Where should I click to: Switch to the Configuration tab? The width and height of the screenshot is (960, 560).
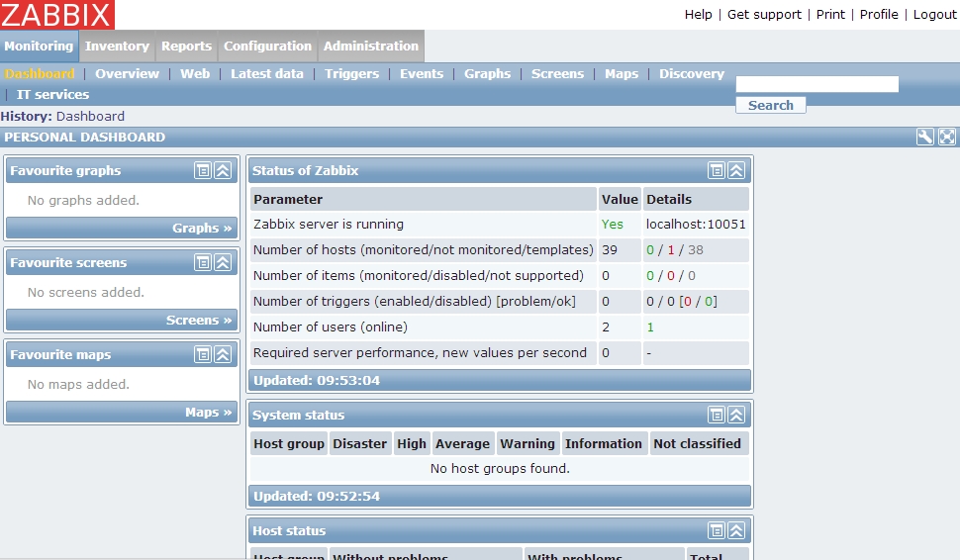click(267, 46)
